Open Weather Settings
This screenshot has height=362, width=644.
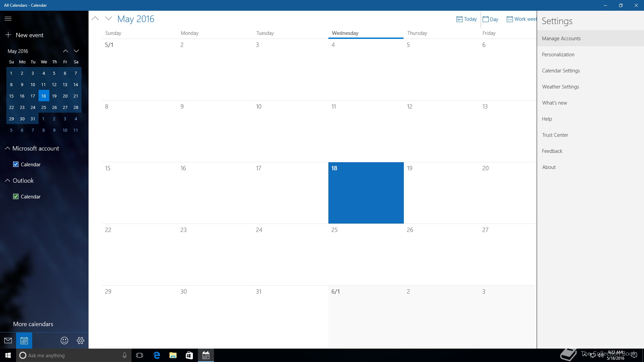590,86
